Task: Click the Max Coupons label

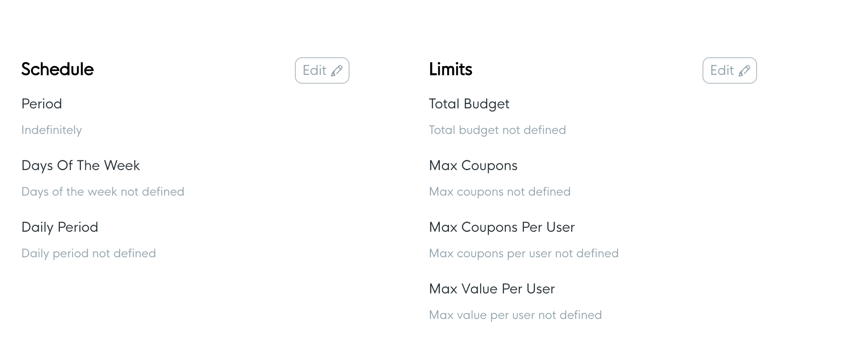Action: pos(473,165)
